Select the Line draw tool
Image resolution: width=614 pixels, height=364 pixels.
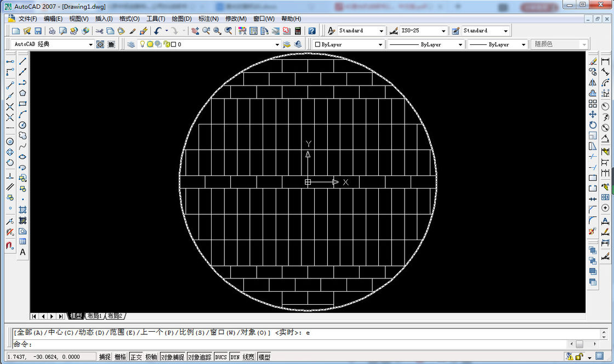[23, 61]
